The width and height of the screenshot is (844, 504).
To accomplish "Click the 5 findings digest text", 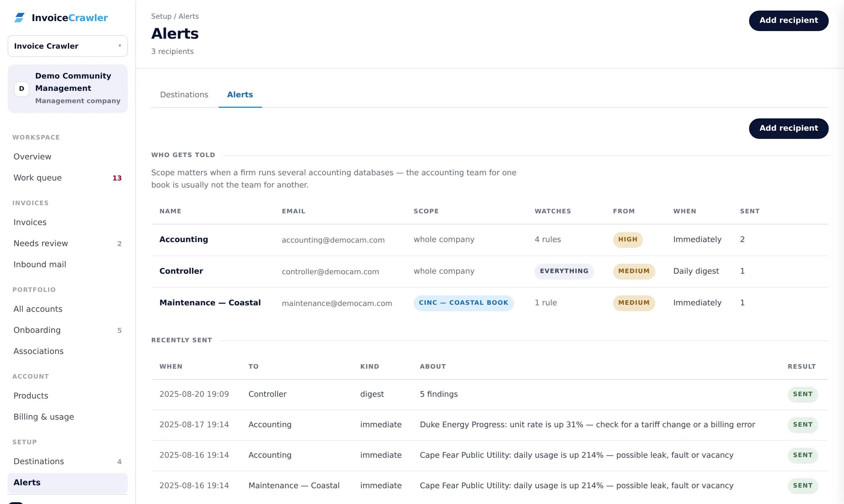I will [x=439, y=394].
